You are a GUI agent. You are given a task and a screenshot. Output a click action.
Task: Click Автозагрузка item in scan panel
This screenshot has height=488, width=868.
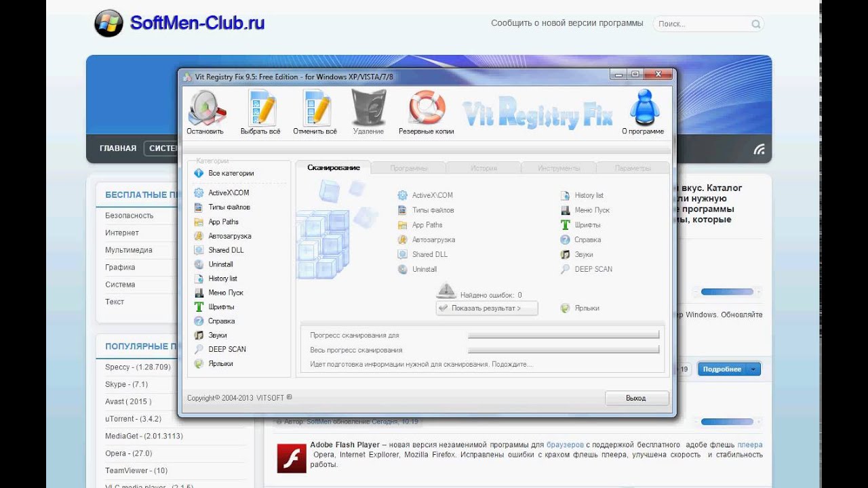tap(427, 240)
